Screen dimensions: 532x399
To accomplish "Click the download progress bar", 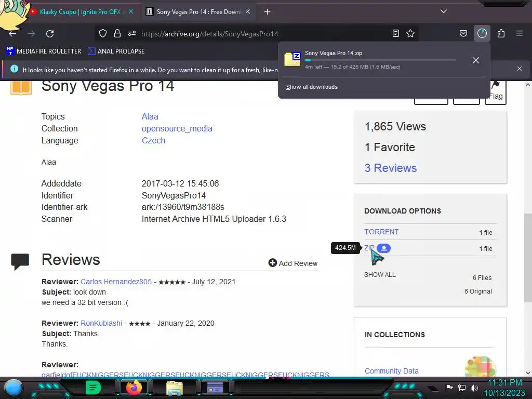I will (x=380, y=60).
